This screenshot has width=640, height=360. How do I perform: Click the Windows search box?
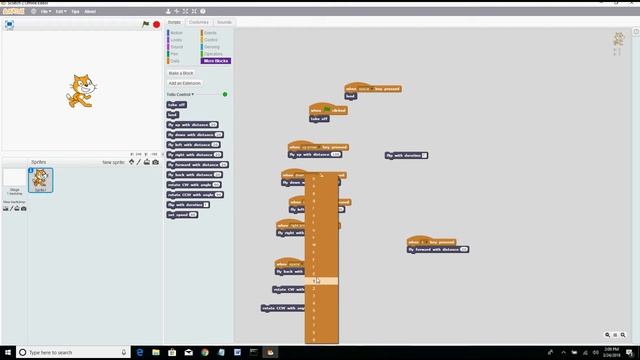73,352
